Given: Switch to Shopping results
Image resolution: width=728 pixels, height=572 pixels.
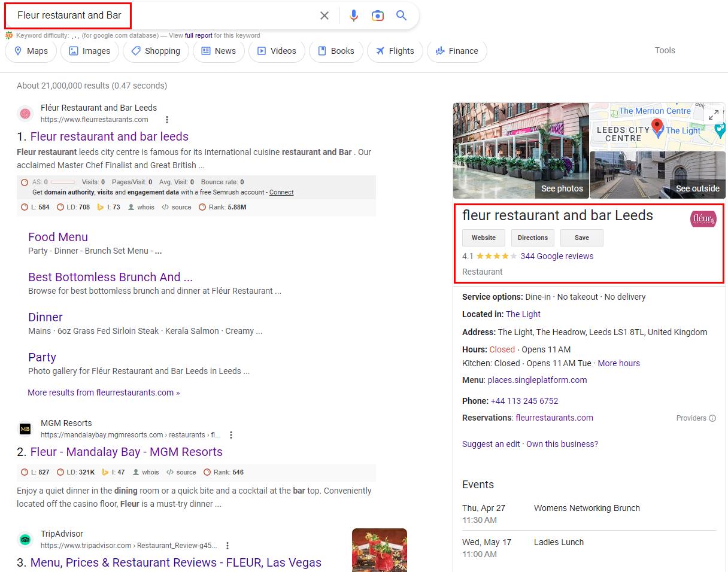Looking at the screenshot, I should click(x=156, y=51).
